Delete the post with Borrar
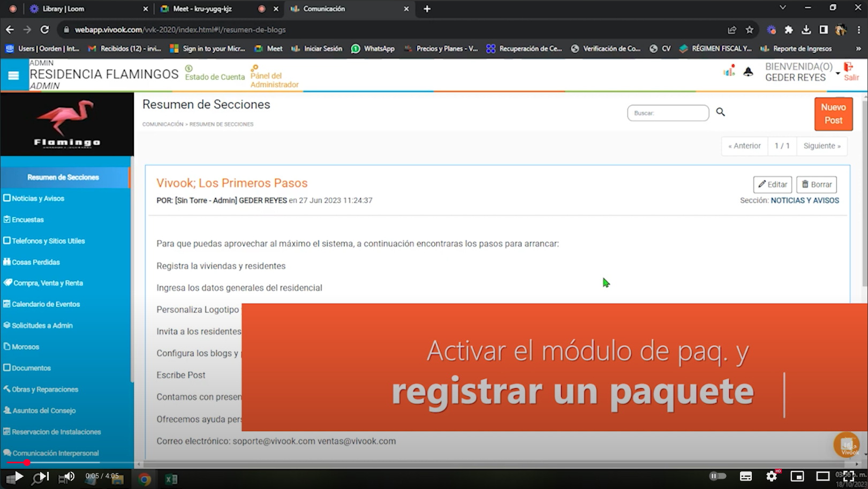Screen dimensions: 868x489 pyautogui.click(x=817, y=184)
